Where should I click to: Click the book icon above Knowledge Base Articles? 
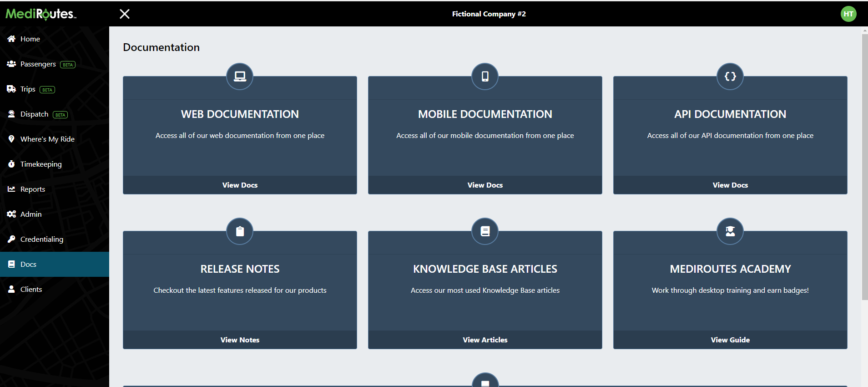click(x=485, y=231)
